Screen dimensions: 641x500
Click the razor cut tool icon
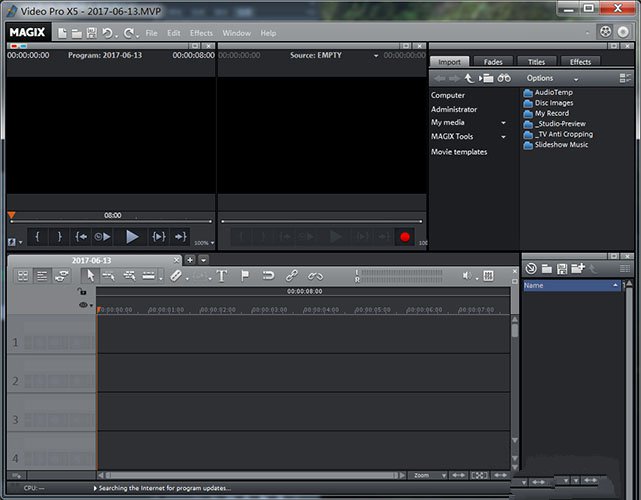click(x=176, y=276)
